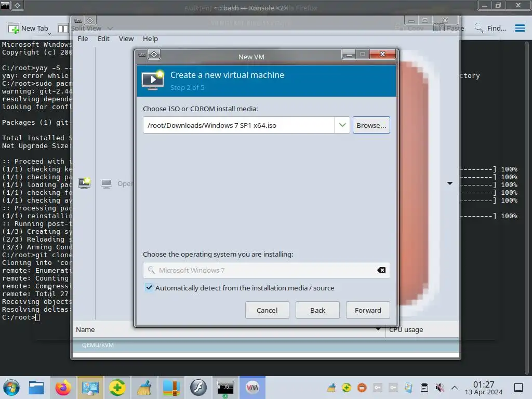Switch to Virtual Machine Manager taskbar icon
The image size is (532, 399).
click(x=252, y=388)
